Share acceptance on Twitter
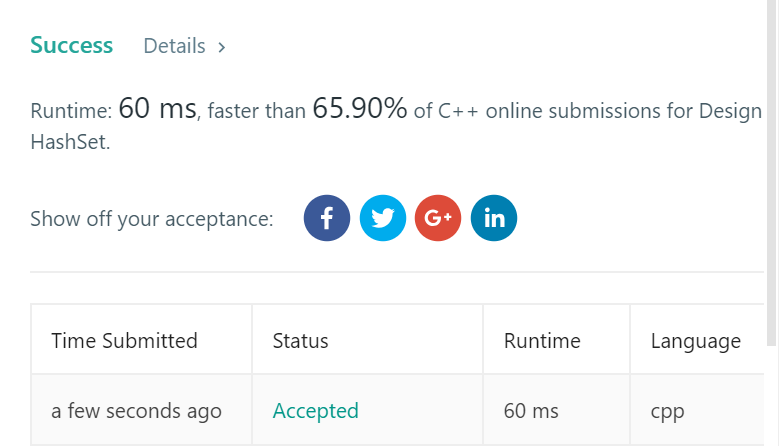 point(383,218)
